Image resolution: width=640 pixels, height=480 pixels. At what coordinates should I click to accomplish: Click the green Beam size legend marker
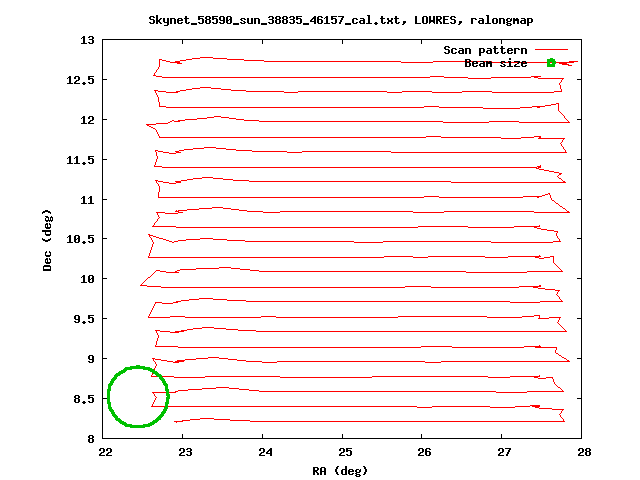pyautogui.click(x=551, y=62)
